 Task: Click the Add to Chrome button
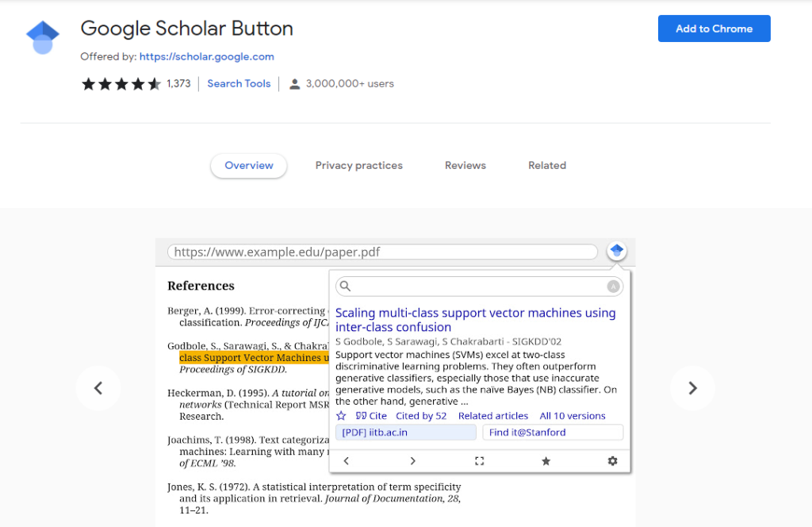pos(714,29)
